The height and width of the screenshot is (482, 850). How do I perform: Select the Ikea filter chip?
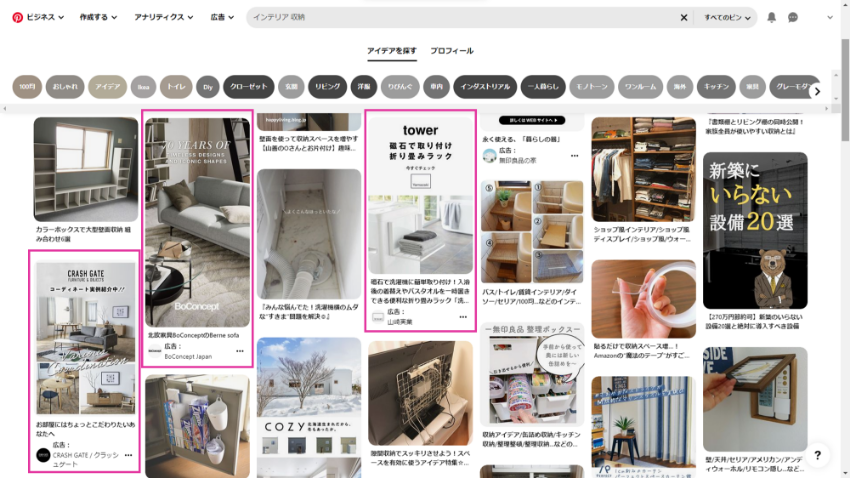tap(143, 87)
